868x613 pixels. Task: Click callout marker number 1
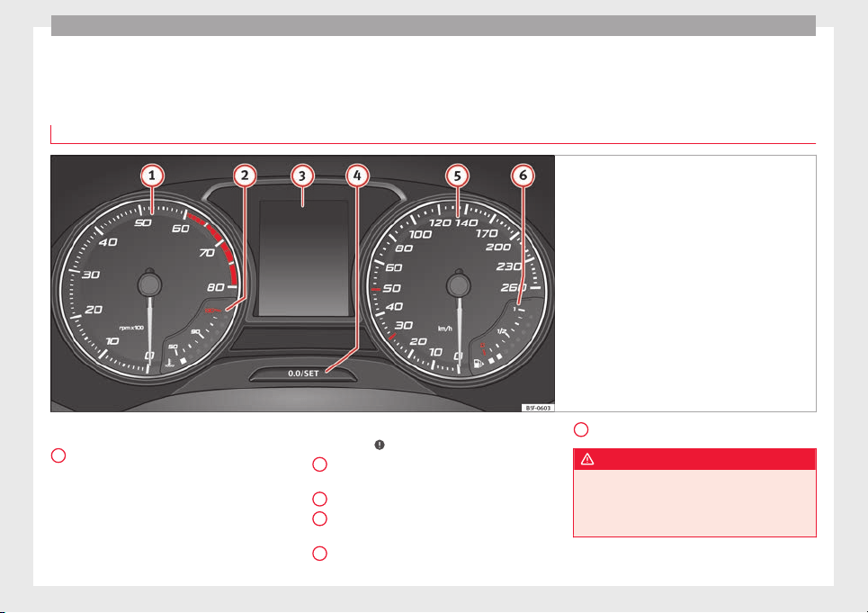point(152,176)
